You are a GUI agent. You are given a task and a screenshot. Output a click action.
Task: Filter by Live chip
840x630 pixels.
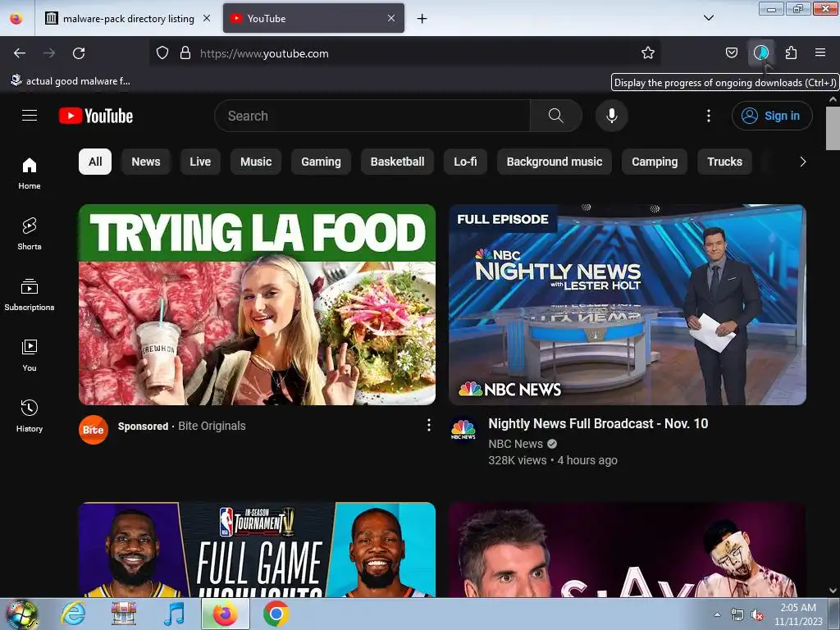(x=200, y=162)
